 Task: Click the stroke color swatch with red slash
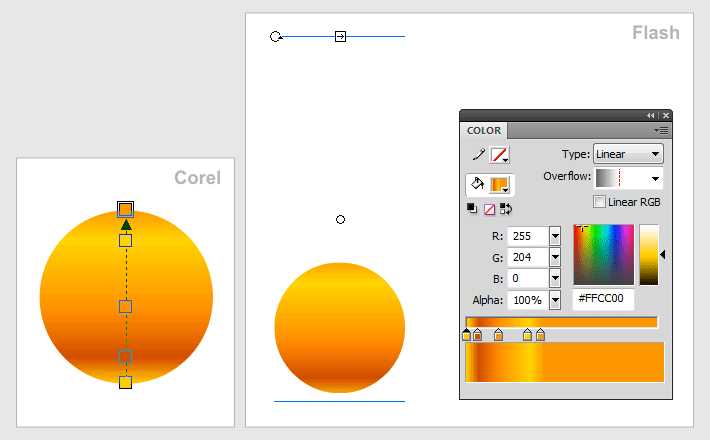pos(499,155)
